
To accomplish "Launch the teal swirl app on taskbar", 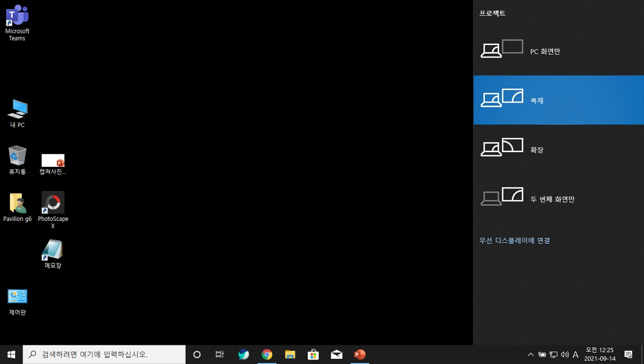I will [243, 354].
